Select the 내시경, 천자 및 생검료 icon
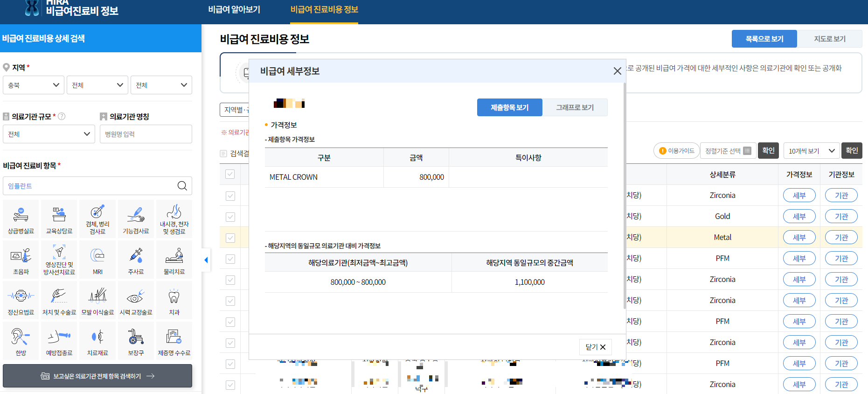 [x=174, y=219]
